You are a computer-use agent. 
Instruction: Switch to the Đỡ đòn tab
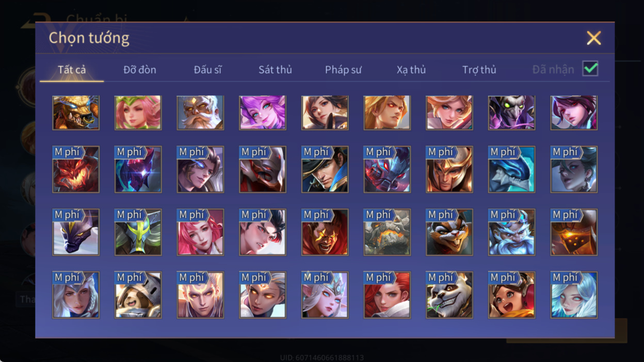[140, 70]
